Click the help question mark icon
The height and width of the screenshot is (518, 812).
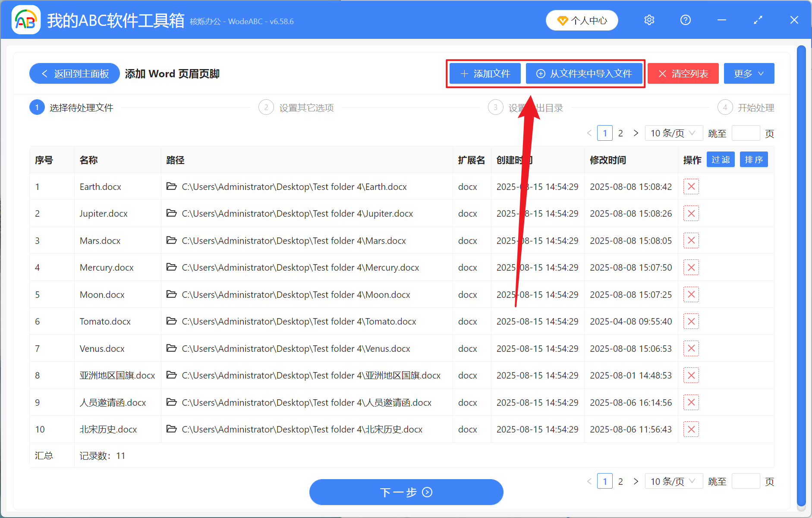click(x=685, y=20)
